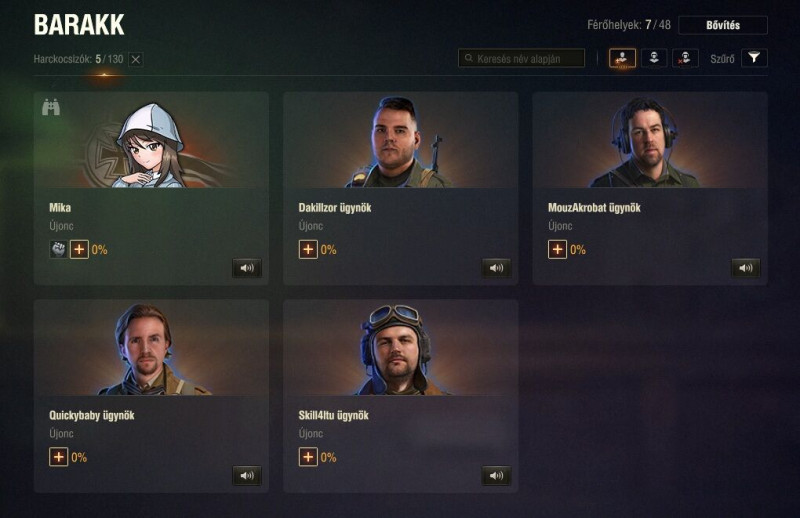Play Quickybaby ügynök voice sample
Screen dimensions: 800x518
coord(247,476)
